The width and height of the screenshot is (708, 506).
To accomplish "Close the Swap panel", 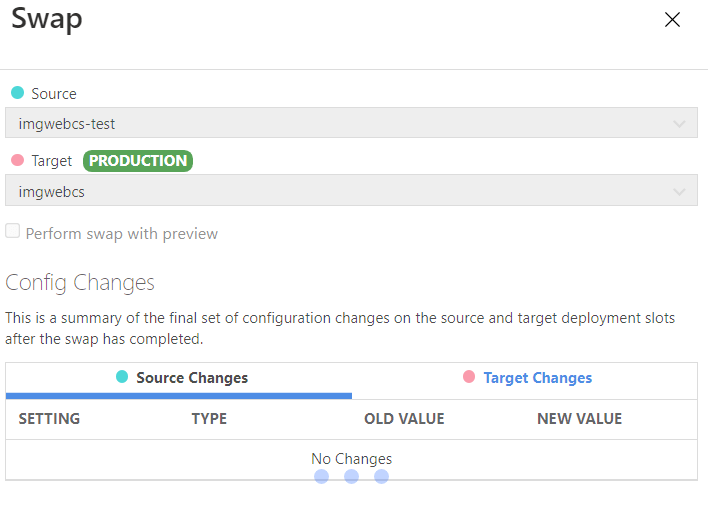I will coord(672,20).
